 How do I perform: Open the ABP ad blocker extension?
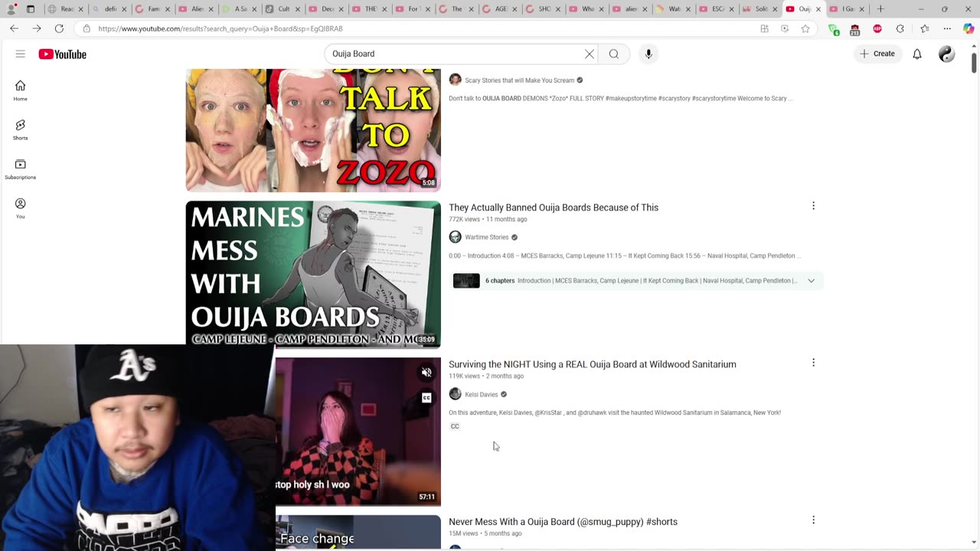click(x=877, y=28)
